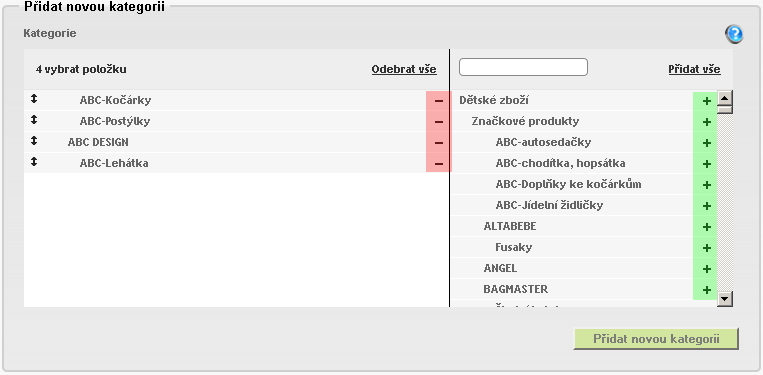Click the Přidat vše link
The width and height of the screenshot is (763, 375).
click(x=694, y=69)
